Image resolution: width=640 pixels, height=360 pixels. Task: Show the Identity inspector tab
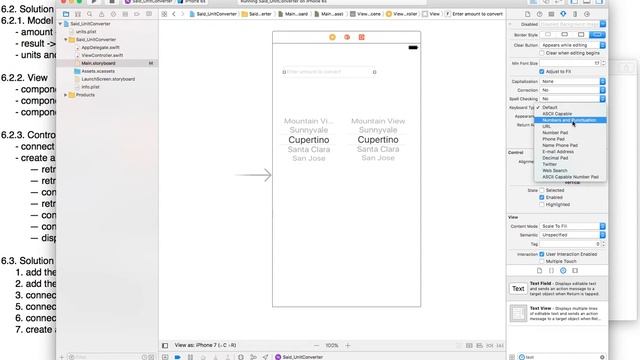551,14
